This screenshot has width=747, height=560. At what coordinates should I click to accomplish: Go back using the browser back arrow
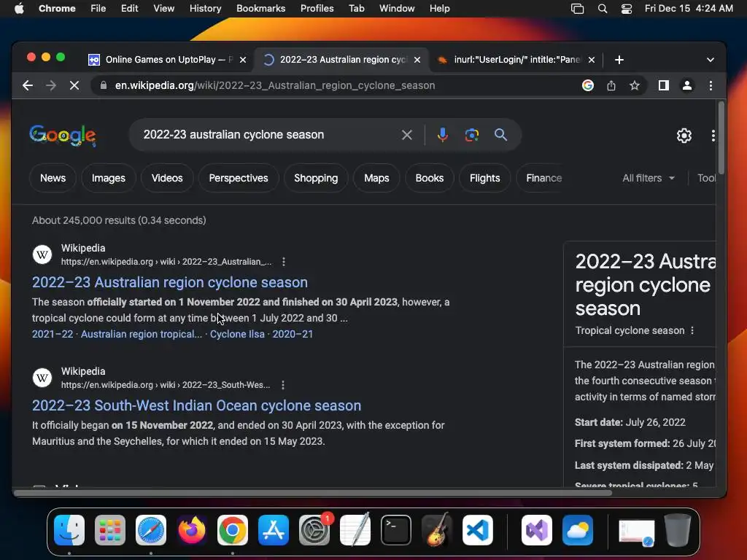coord(28,86)
